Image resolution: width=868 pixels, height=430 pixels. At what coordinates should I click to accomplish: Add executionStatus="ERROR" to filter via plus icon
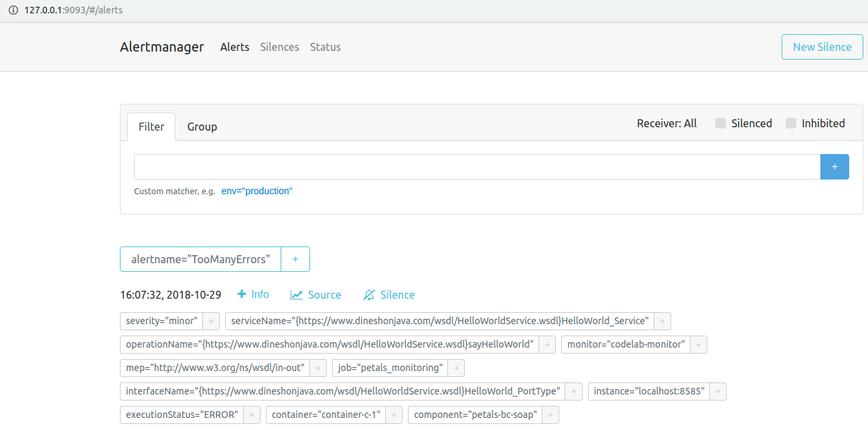tap(252, 415)
